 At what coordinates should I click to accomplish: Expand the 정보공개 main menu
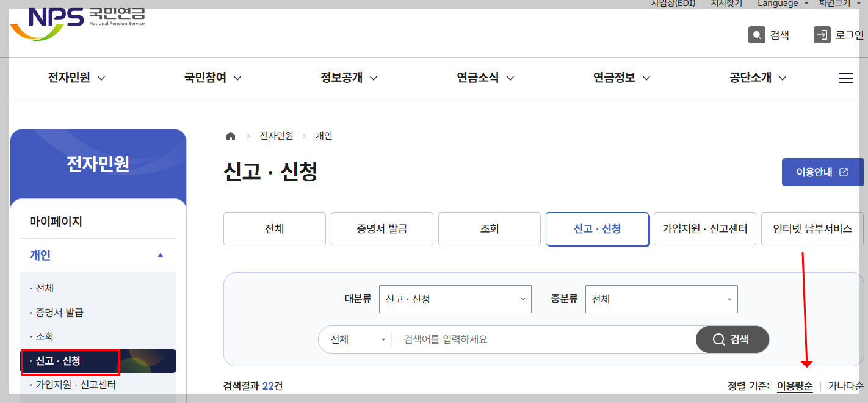(x=349, y=78)
